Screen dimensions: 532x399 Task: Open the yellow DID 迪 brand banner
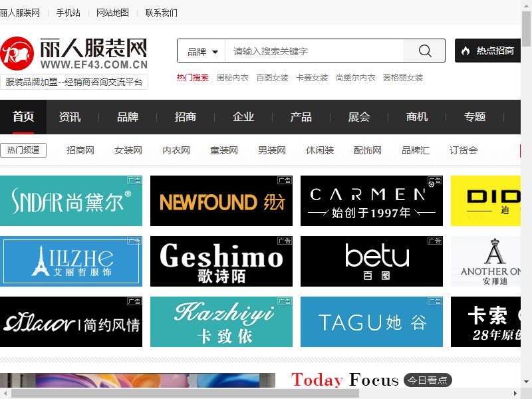tap(485, 201)
